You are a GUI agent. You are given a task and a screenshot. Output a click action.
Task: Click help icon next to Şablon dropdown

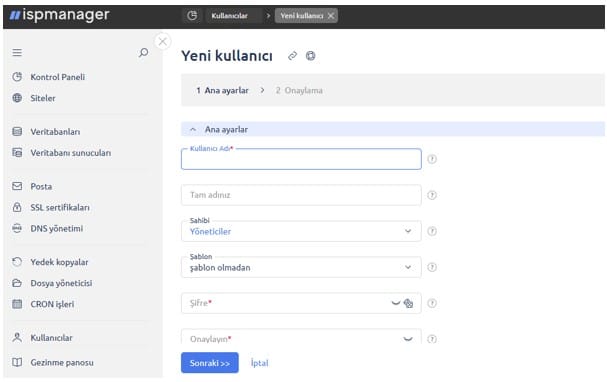432,267
